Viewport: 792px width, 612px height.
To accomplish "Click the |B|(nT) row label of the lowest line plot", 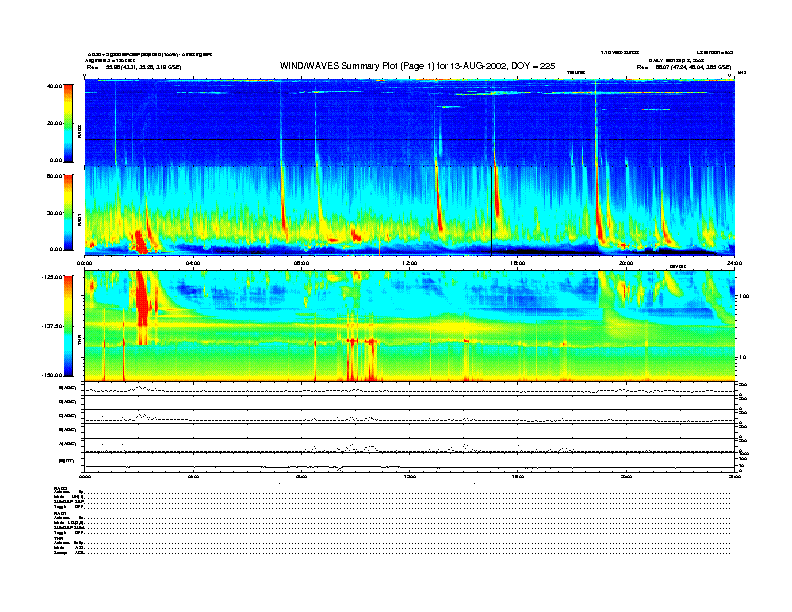I will click(x=68, y=461).
